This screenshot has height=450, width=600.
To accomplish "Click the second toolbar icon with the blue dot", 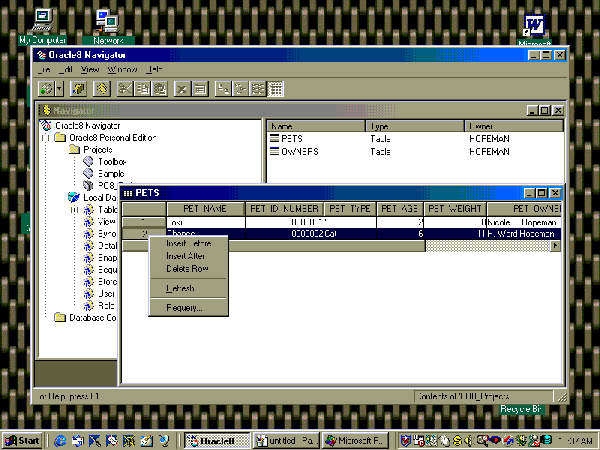I will pyautogui.click(x=78, y=89).
